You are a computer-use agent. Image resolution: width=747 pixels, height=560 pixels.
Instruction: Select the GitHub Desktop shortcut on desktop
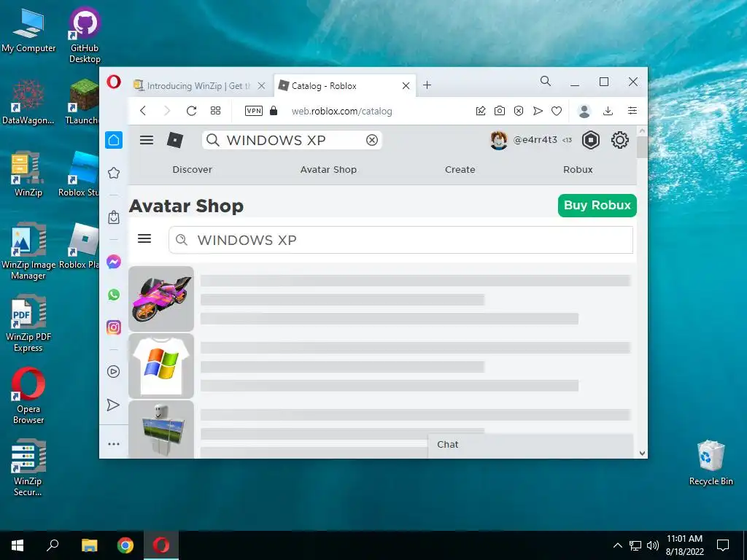[x=85, y=36]
